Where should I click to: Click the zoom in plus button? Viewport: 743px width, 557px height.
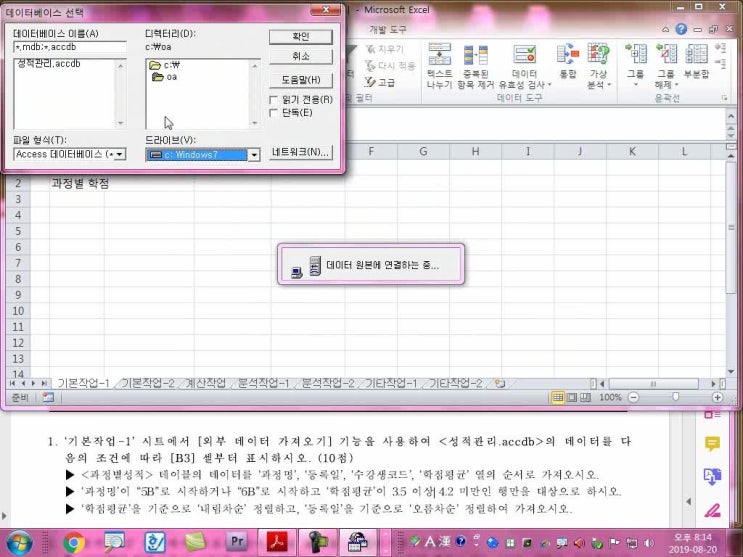pos(717,397)
